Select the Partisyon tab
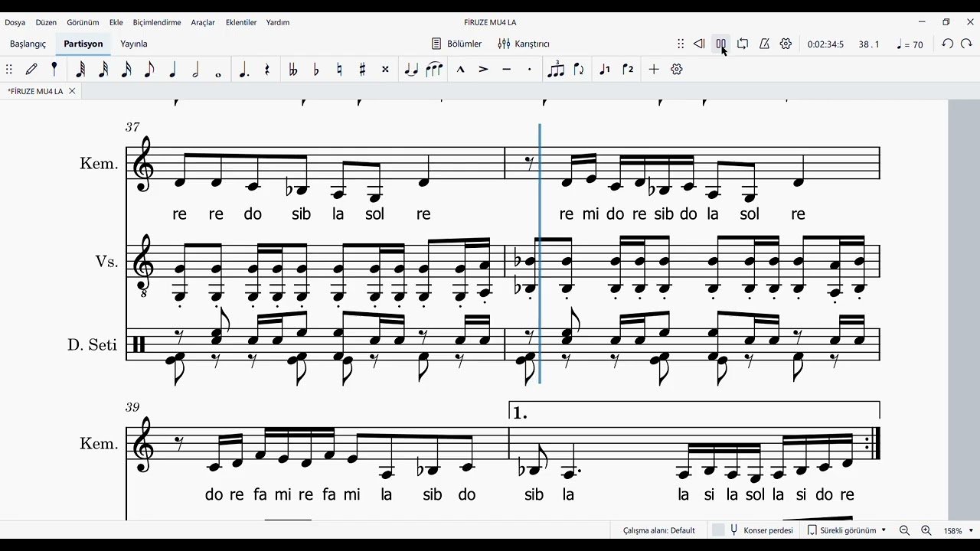The width and height of the screenshot is (980, 551). [x=83, y=44]
